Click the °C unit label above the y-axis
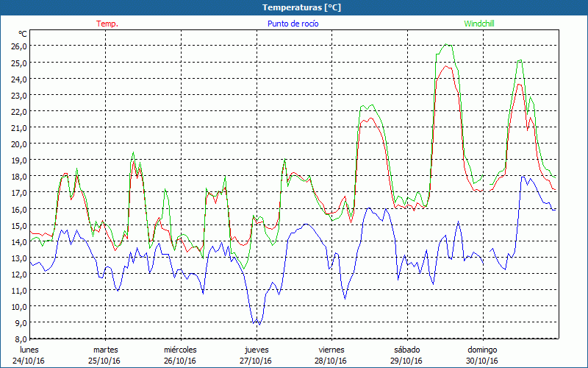588x368 pixels. click(x=23, y=34)
